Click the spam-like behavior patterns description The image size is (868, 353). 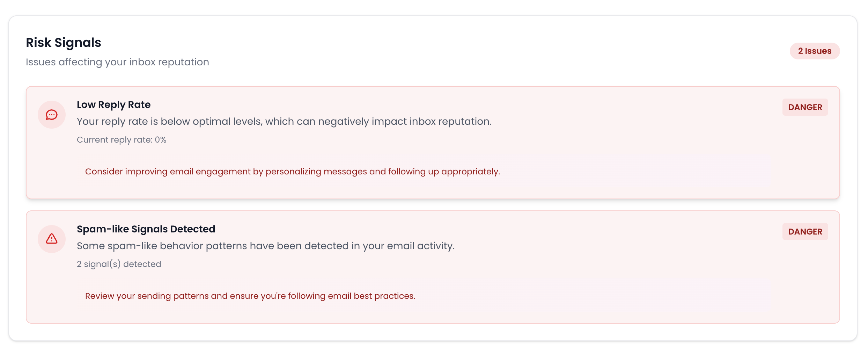click(265, 246)
